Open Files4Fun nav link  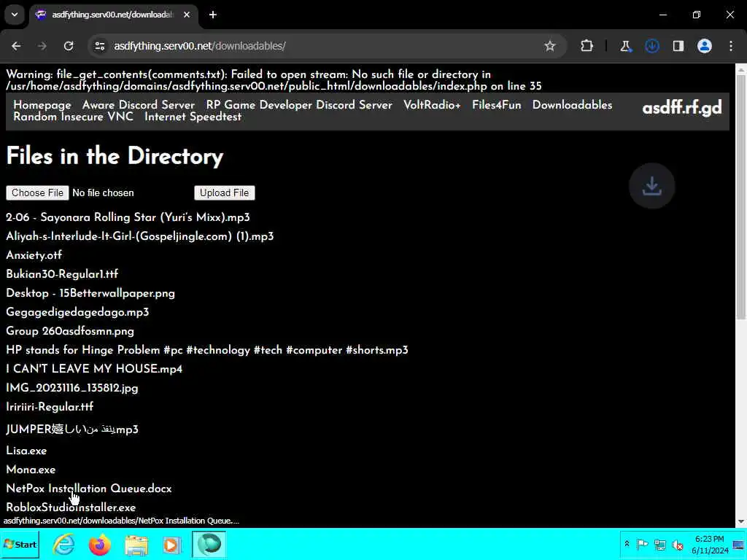click(496, 105)
